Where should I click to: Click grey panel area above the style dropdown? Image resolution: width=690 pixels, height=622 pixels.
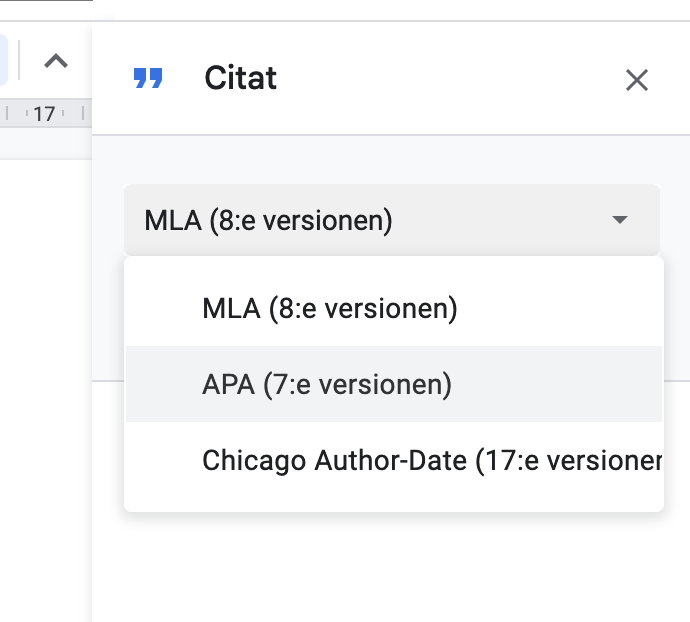pyautogui.click(x=391, y=159)
